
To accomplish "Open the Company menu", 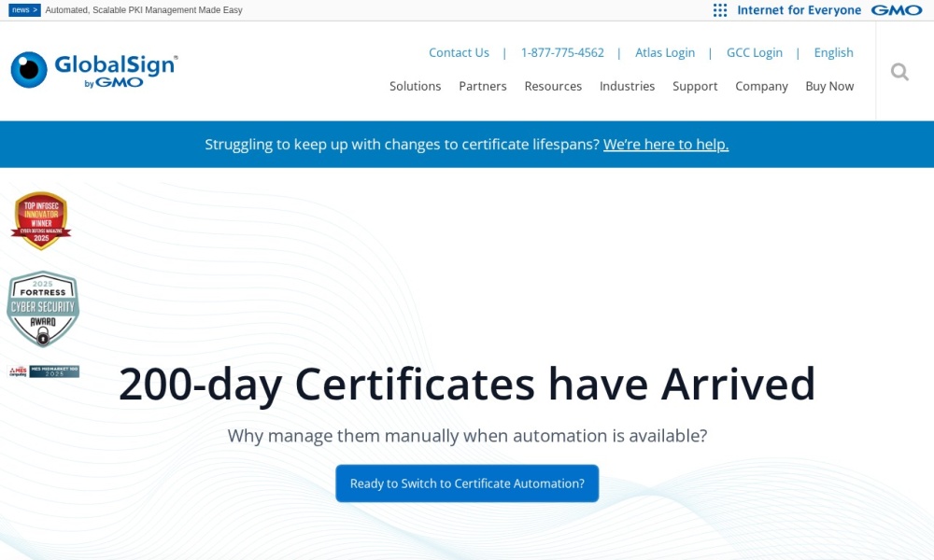I will click(x=761, y=86).
